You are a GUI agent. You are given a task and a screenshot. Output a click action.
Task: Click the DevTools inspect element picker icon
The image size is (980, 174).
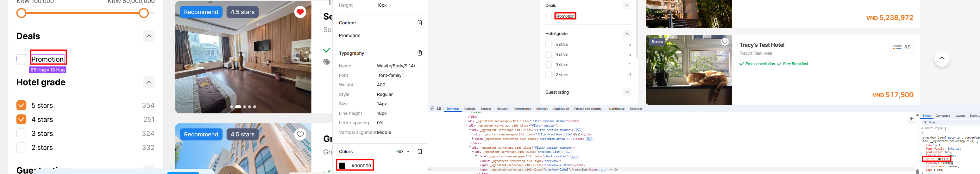(x=432, y=109)
